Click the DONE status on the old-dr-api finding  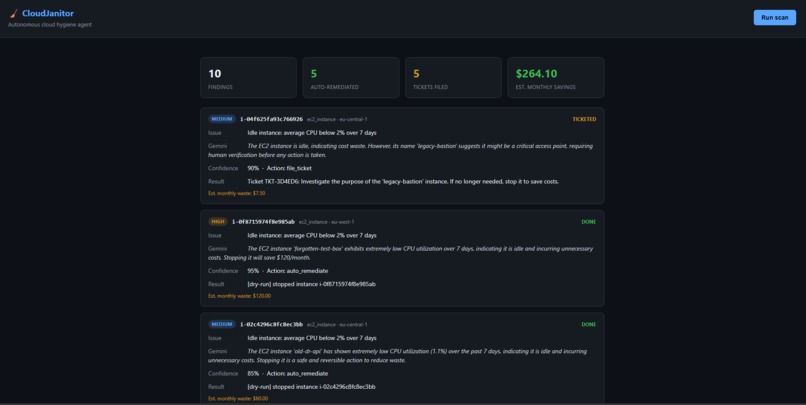(x=589, y=325)
